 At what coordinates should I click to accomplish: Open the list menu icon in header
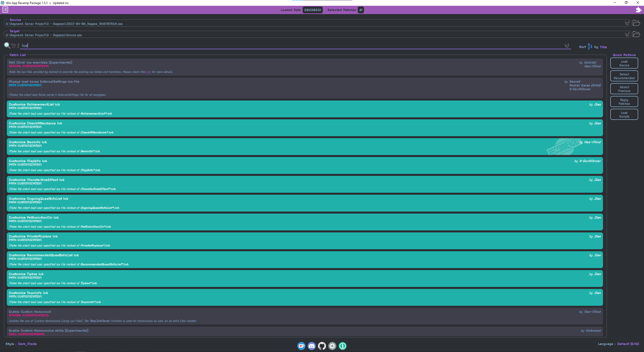coord(5,10)
